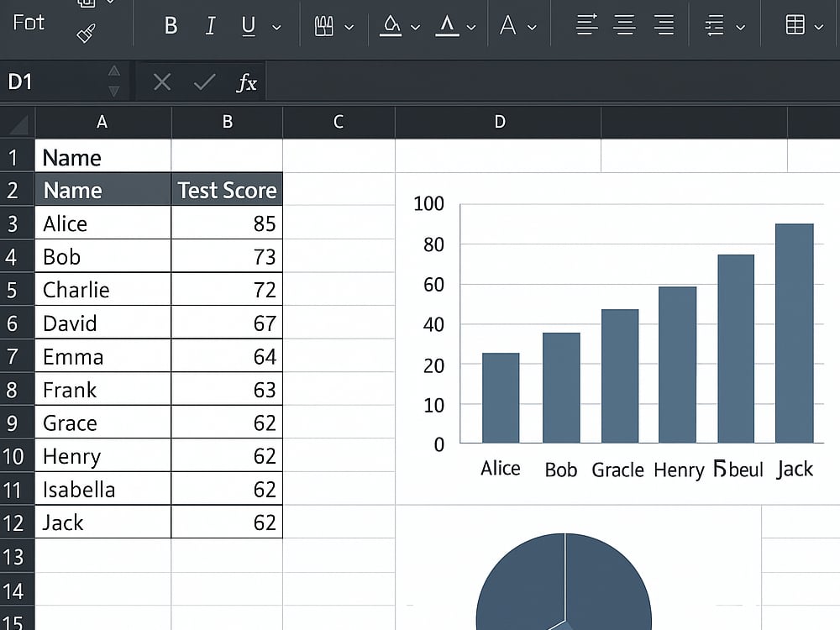Select the cell with score 64

pyautogui.click(x=227, y=355)
